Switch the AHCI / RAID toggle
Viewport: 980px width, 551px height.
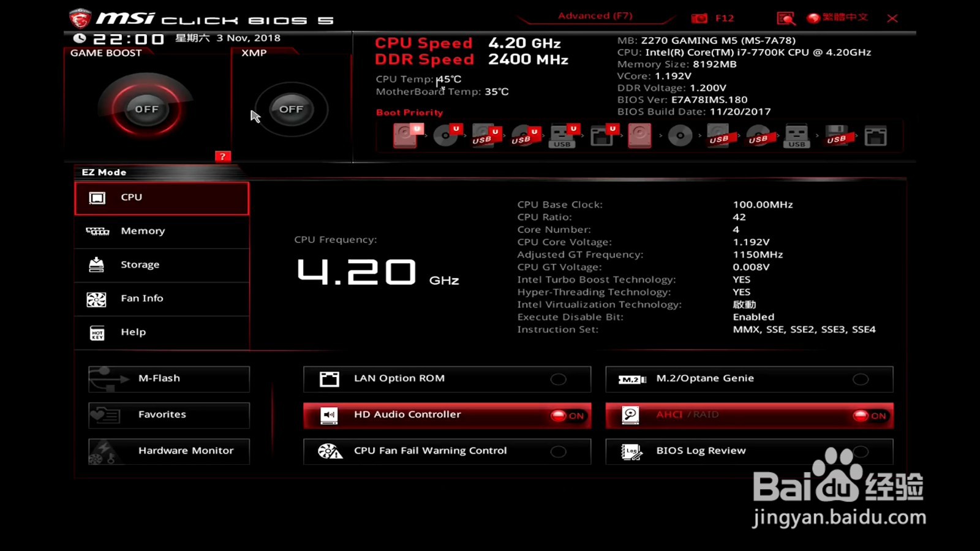[749, 415]
